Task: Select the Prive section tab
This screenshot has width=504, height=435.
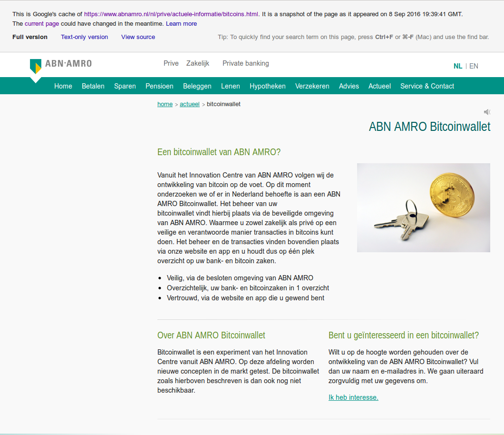Action: (x=171, y=63)
